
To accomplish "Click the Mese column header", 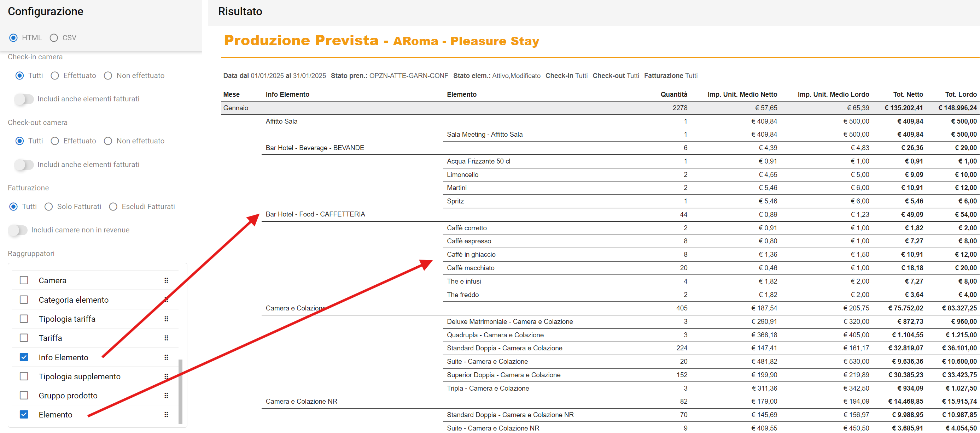I will click(231, 95).
